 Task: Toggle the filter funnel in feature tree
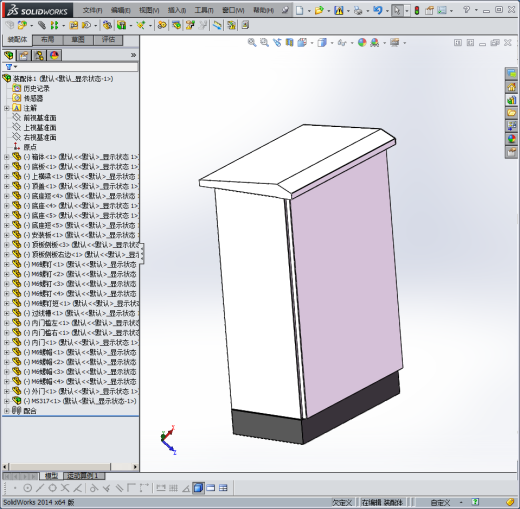[9, 67]
